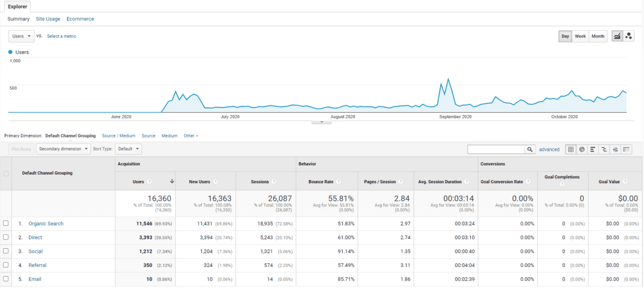This screenshot has height=288, width=644.
Task: Open help icon beside Avg. Session Duration
Action: [467, 182]
